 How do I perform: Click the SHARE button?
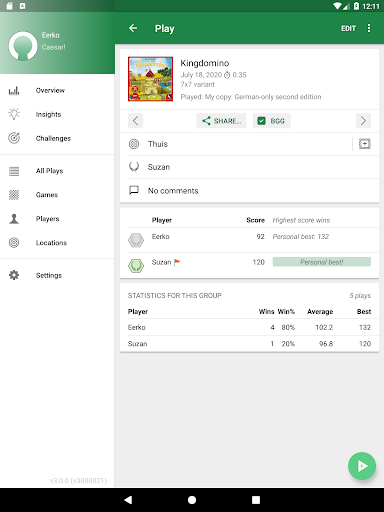[221, 121]
